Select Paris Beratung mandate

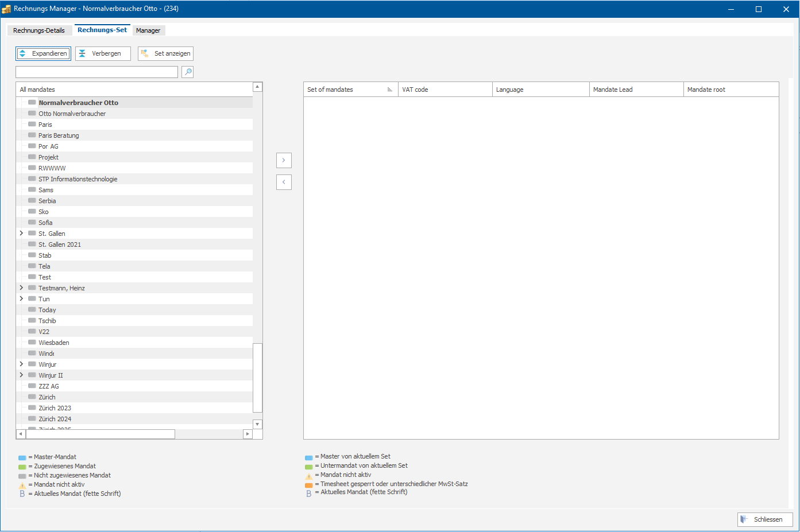134,135
